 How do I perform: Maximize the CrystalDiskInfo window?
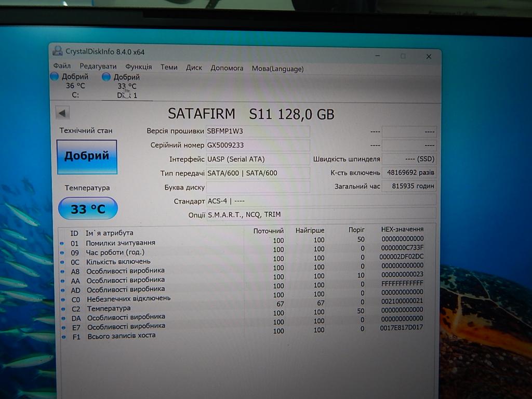403,56
